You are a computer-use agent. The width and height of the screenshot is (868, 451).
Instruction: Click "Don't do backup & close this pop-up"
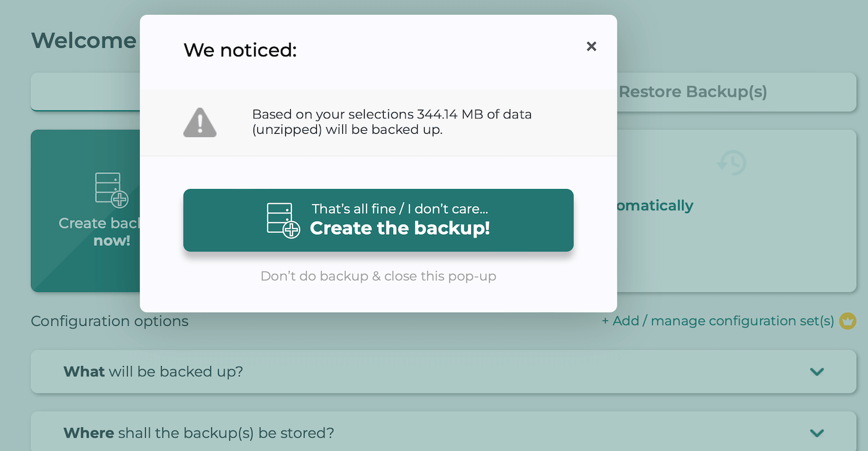(x=378, y=276)
